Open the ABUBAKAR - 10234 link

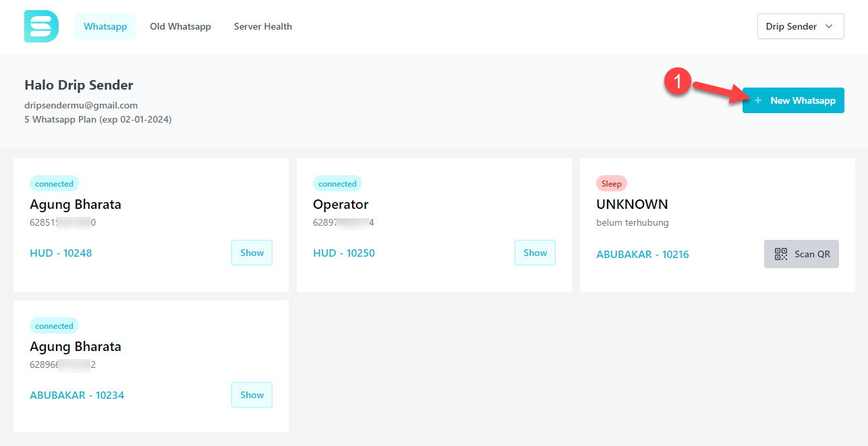77,395
